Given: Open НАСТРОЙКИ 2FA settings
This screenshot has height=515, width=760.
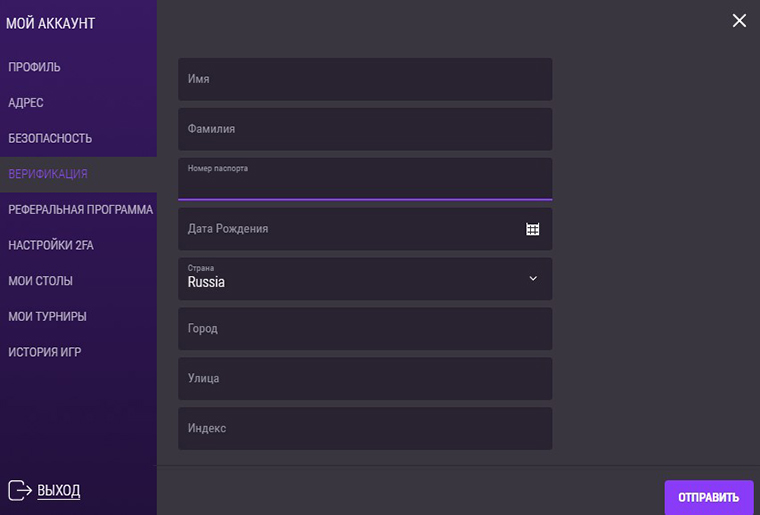Looking at the screenshot, I should tap(51, 245).
